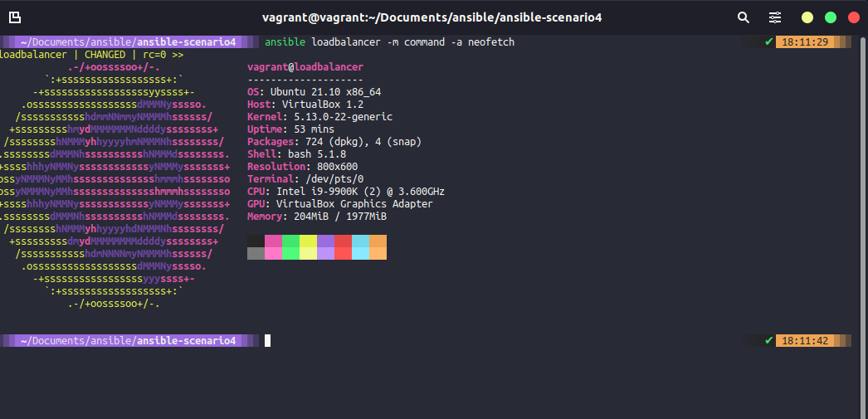
Task: Maximize the terminal using the green button
Action: (830, 17)
